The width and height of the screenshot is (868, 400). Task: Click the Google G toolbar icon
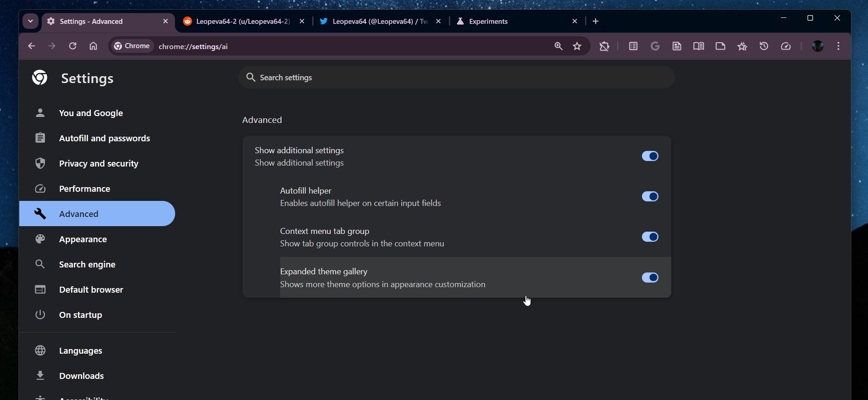(655, 46)
